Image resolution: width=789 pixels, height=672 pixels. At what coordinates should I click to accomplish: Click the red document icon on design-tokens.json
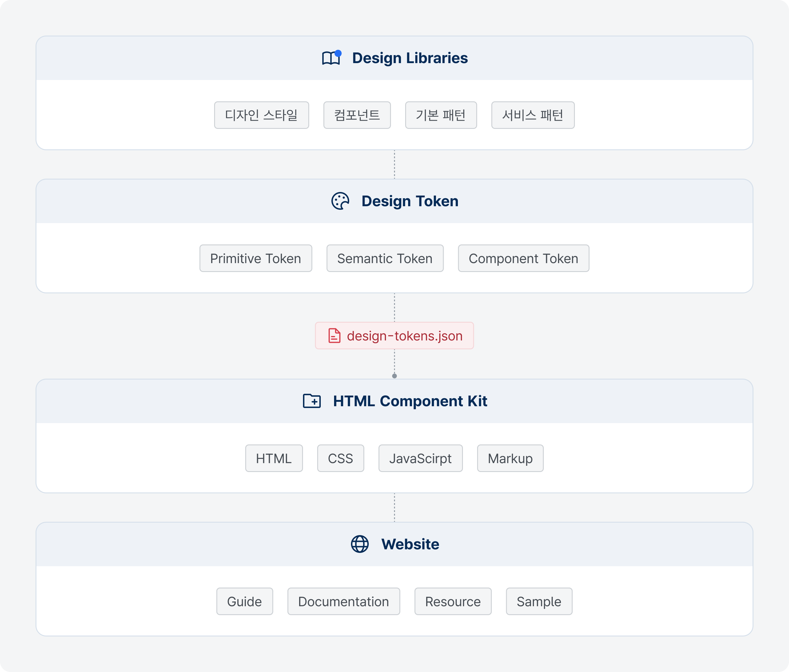334,335
